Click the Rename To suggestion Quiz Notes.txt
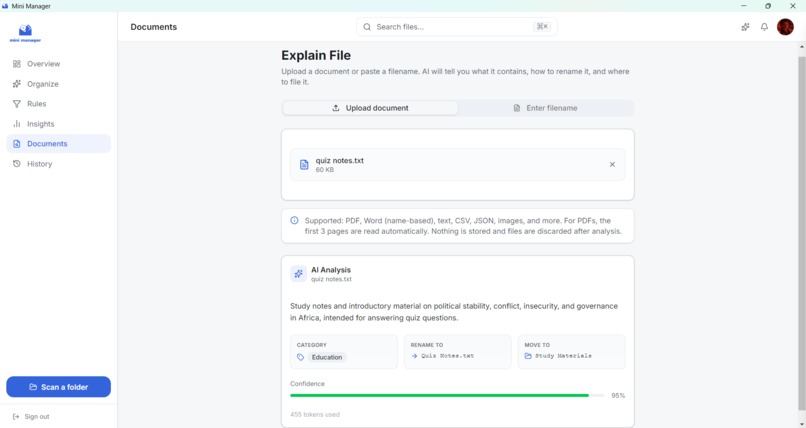Image resolution: width=806 pixels, height=428 pixels. pyautogui.click(x=448, y=356)
